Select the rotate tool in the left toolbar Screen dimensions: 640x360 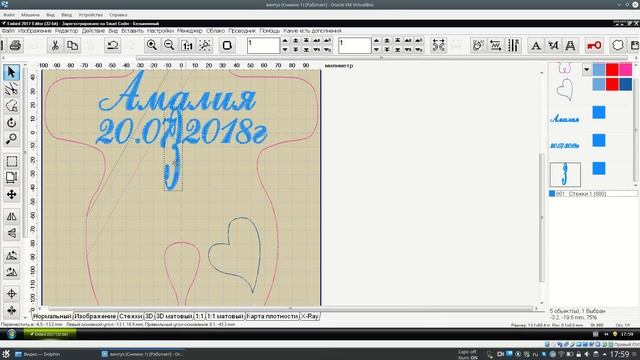[11, 122]
